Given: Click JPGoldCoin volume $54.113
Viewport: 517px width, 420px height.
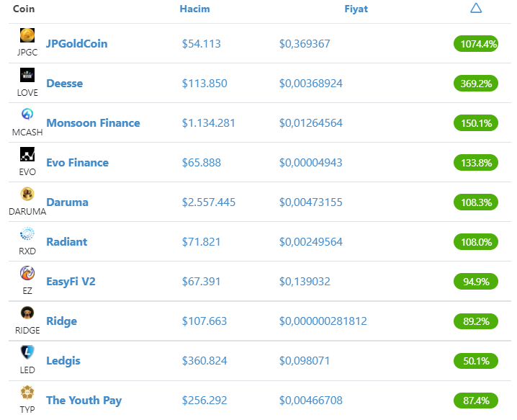Looking at the screenshot, I should click(x=201, y=43).
